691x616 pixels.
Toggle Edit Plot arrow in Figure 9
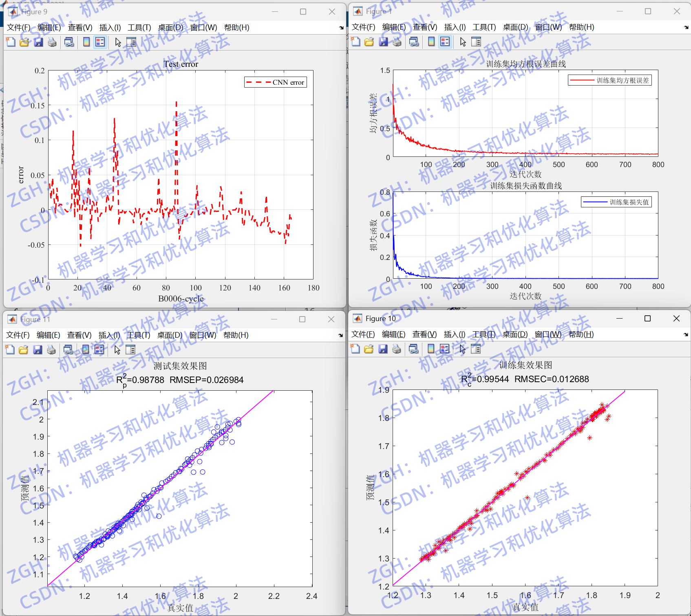coord(118,42)
